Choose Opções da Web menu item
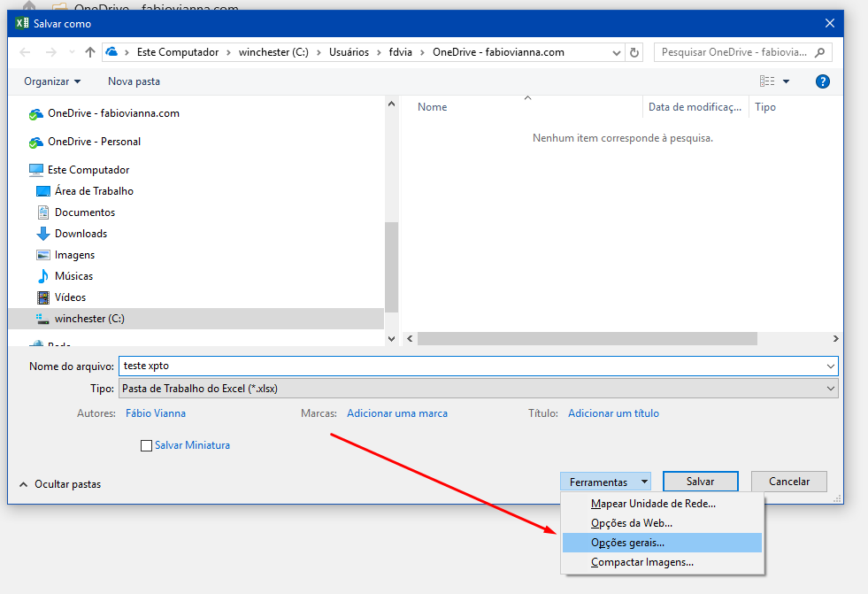The image size is (868, 594). pyautogui.click(x=662, y=523)
